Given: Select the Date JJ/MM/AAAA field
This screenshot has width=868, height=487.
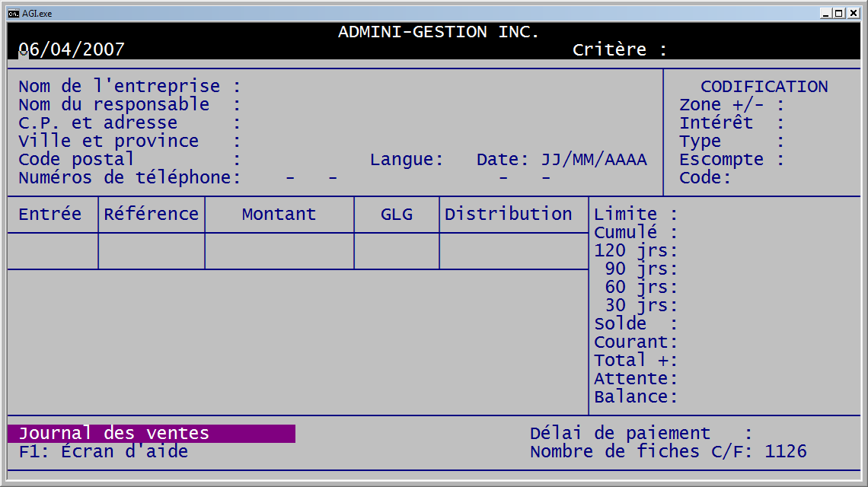Looking at the screenshot, I should point(594,160).
